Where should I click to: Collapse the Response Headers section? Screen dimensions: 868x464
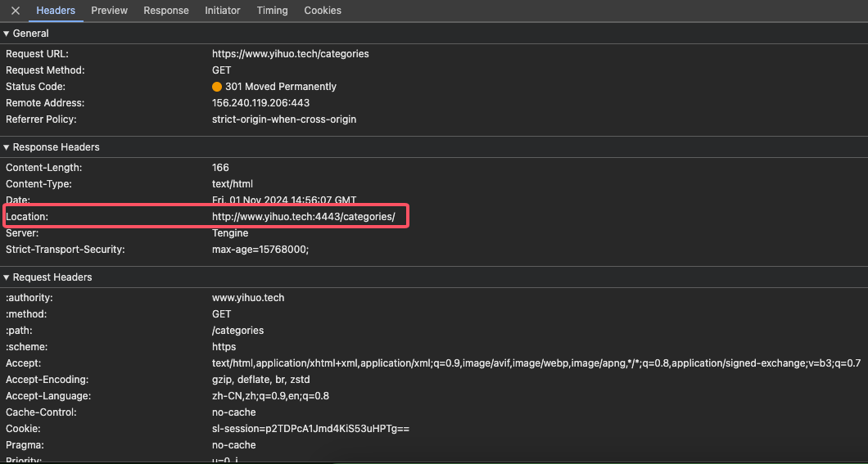7,147
